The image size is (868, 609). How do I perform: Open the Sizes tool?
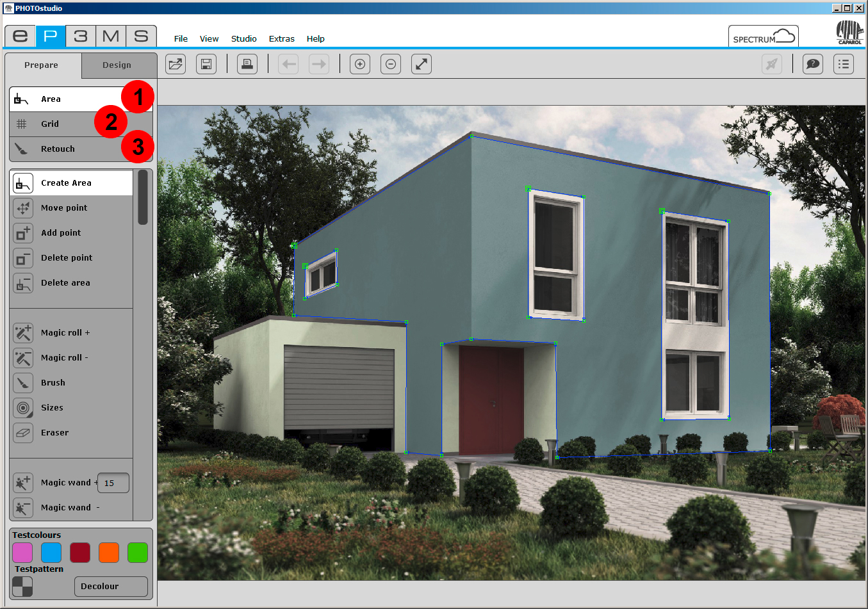71,408
